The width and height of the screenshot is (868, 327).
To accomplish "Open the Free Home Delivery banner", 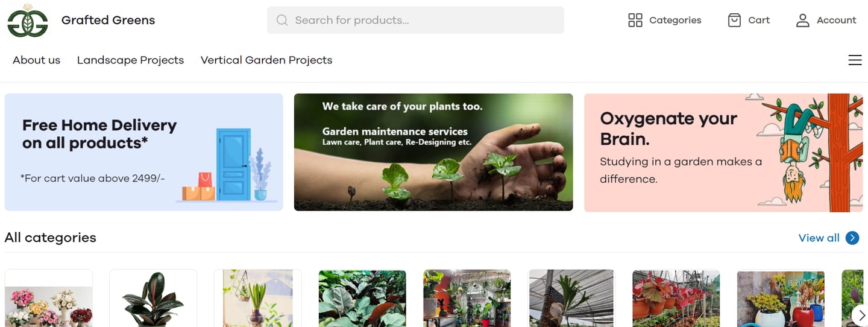I will [x=143, y=152].
